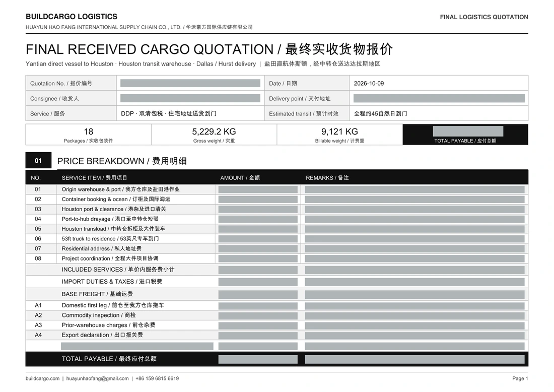Viewport: 554px width, 392px height.
Task: Click the DDP service description value
Action: click(x=169, y=114)
